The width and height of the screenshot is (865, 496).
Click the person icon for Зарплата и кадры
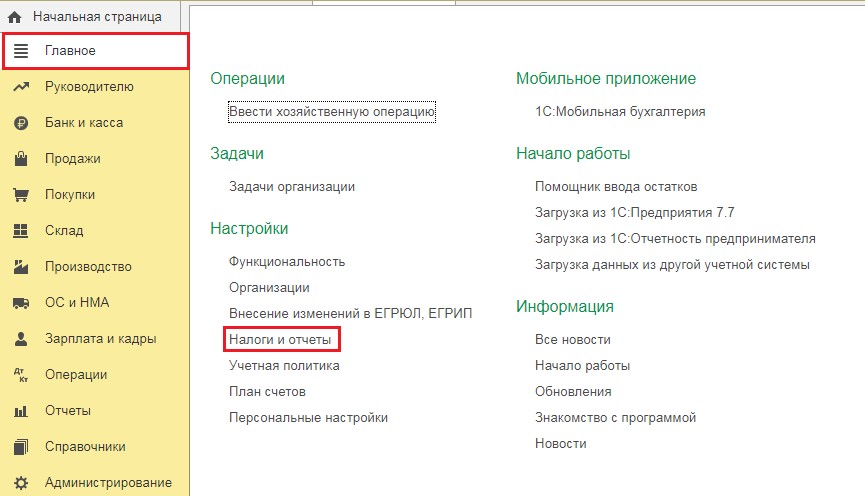tap(21, 339)
